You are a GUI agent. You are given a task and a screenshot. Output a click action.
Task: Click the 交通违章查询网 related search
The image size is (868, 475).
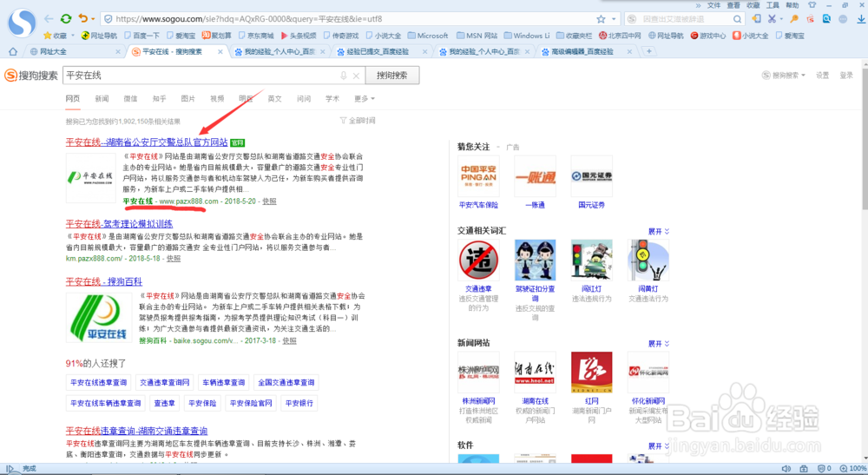coord(164,383)
